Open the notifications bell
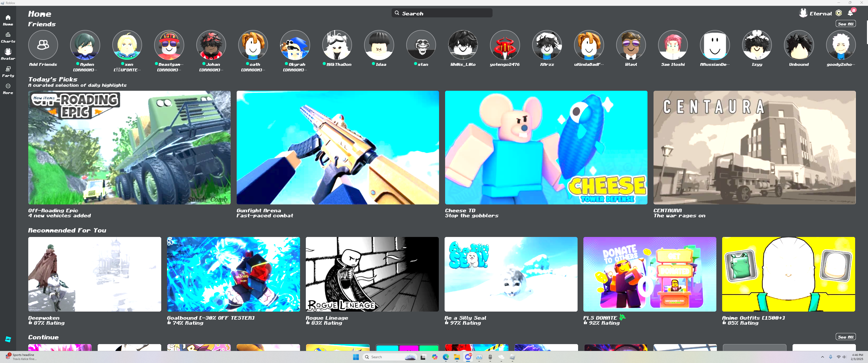 [851, 13]
